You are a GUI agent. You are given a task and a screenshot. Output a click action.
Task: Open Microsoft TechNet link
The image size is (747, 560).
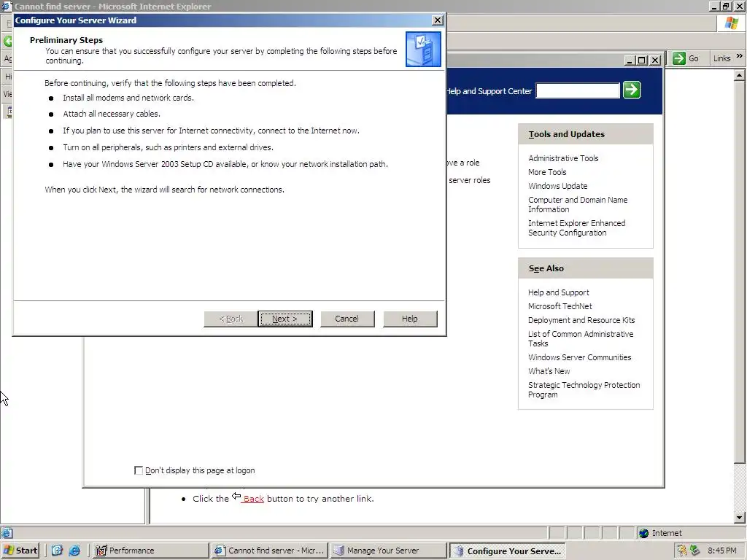pyautogui.click(x=560, y=306)
